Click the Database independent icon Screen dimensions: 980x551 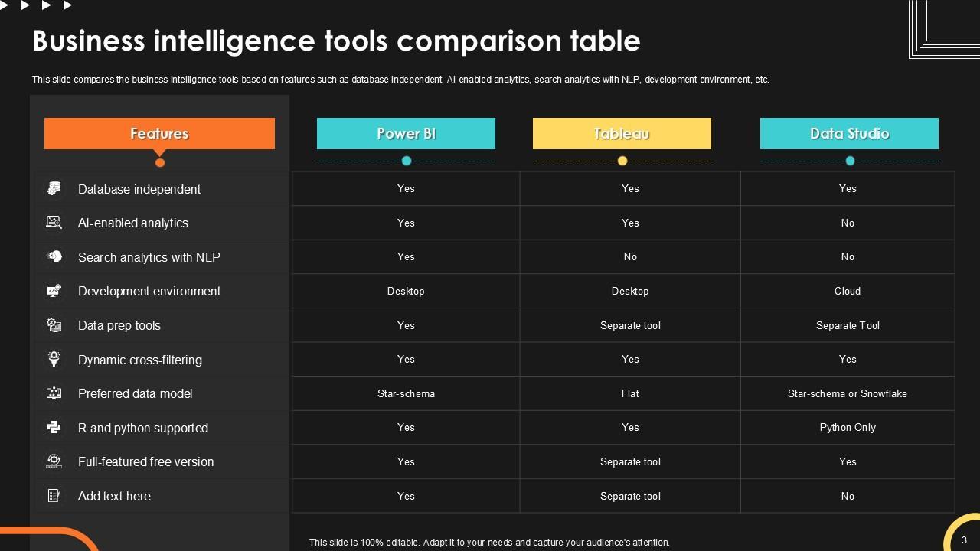coord(54,188)
